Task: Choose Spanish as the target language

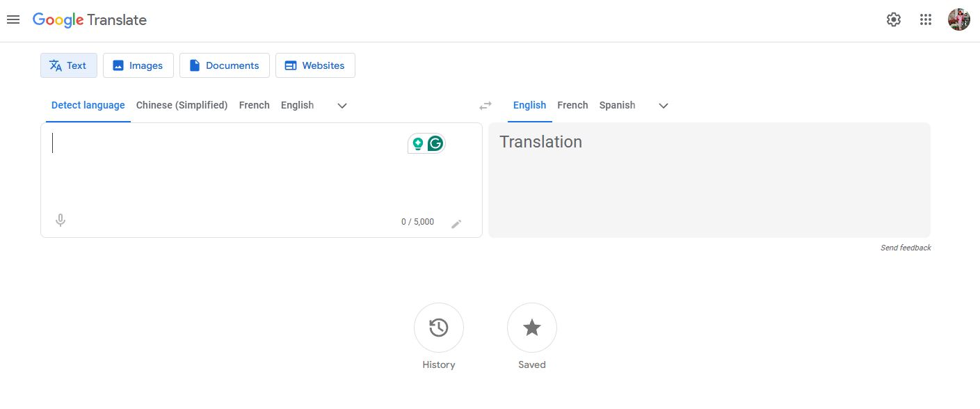Action: tap(617, 105)
